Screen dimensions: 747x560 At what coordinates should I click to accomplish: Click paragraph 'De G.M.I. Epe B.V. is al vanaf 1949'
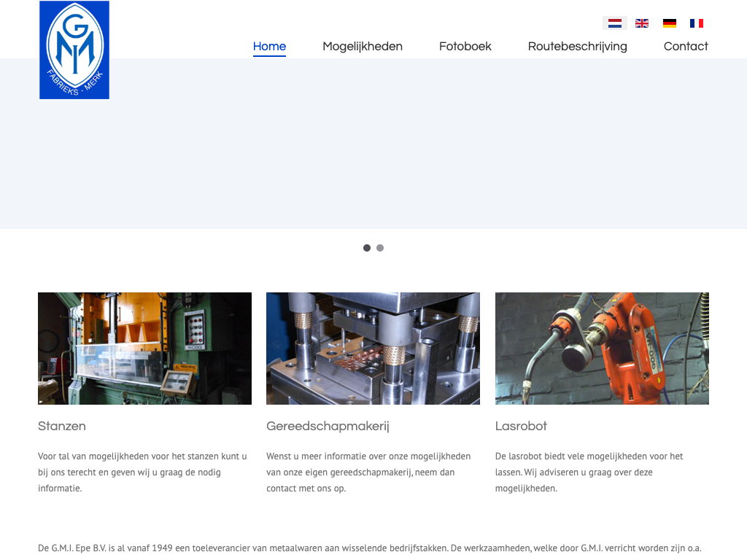pyautogui.click(x=370, y=548)
